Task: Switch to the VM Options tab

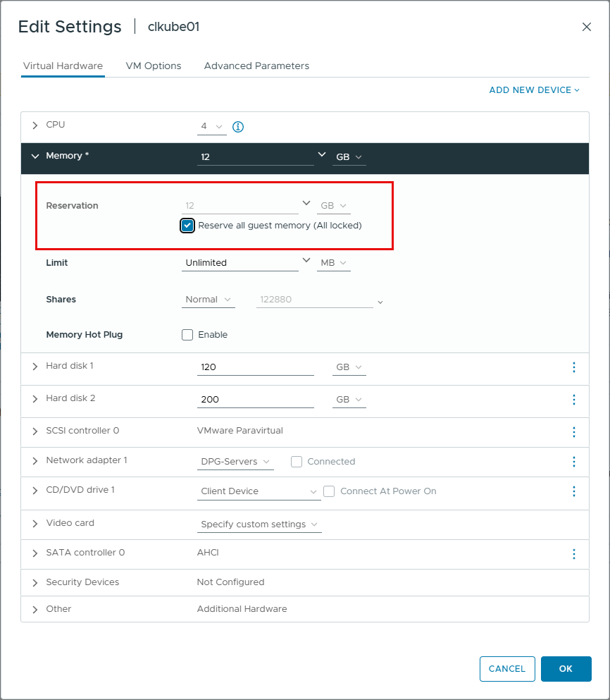Action: click(x=154, y=66)
